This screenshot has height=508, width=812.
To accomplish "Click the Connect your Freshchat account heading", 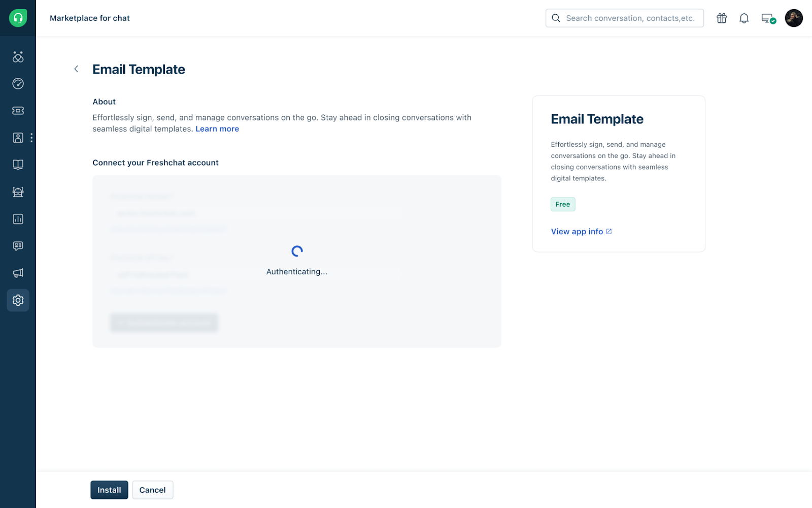I will click(155, 163).
